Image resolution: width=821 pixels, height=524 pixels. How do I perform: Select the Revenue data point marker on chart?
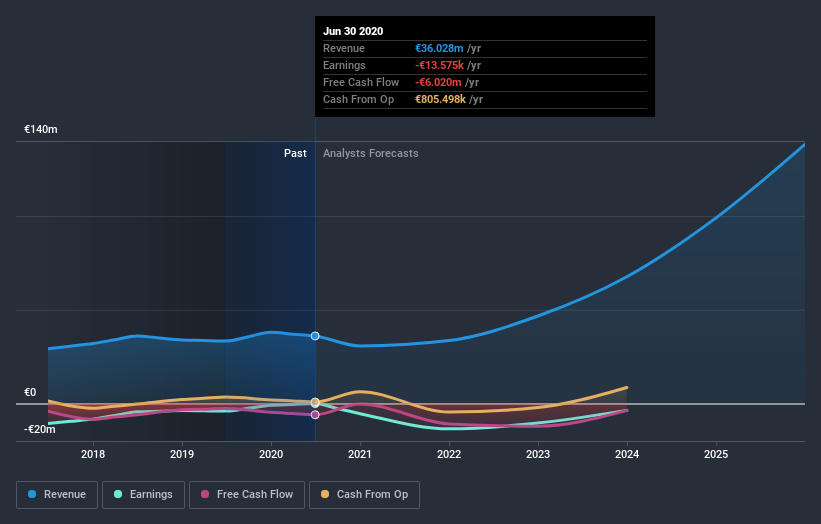315,336
